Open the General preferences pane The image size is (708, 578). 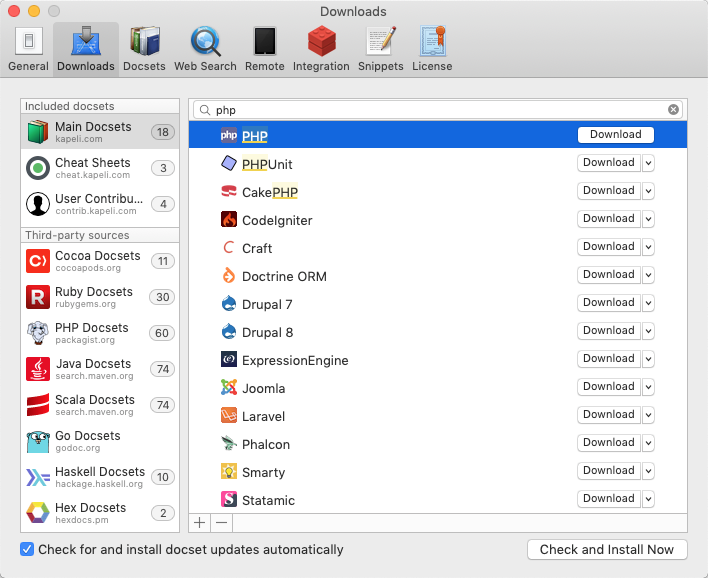point(28,50)
